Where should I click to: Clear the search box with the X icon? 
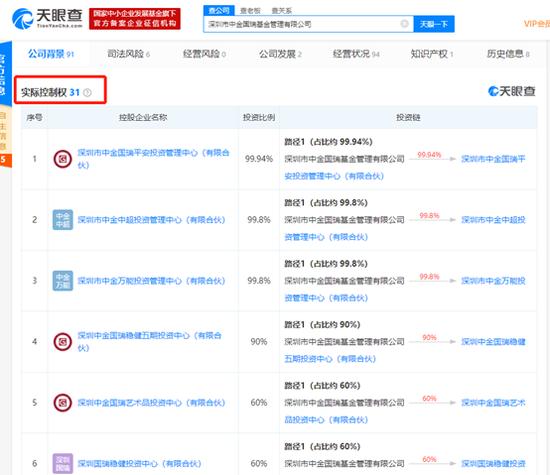(x=404, y=24)
